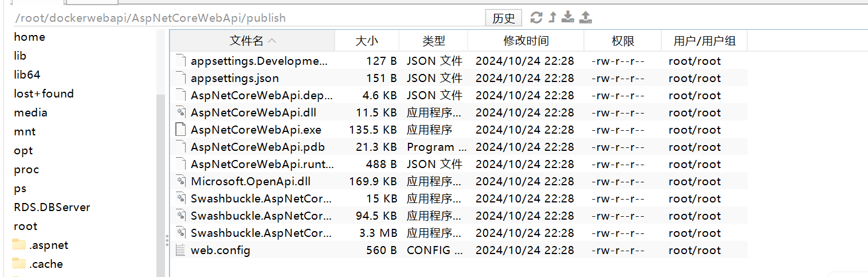Sort by the 大小 column header
Screen dimensions: 868x277
pyautogui.click(x=367, y=41)
